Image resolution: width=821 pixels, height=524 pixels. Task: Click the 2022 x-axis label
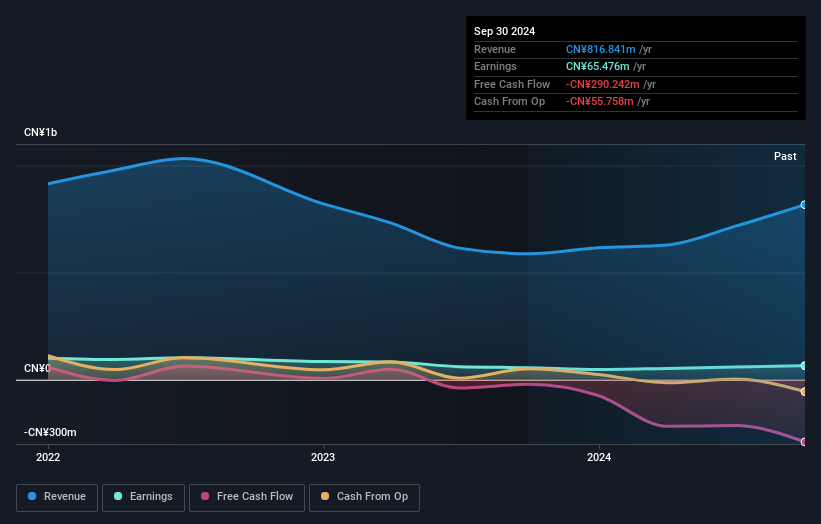[x=48, y=458]
